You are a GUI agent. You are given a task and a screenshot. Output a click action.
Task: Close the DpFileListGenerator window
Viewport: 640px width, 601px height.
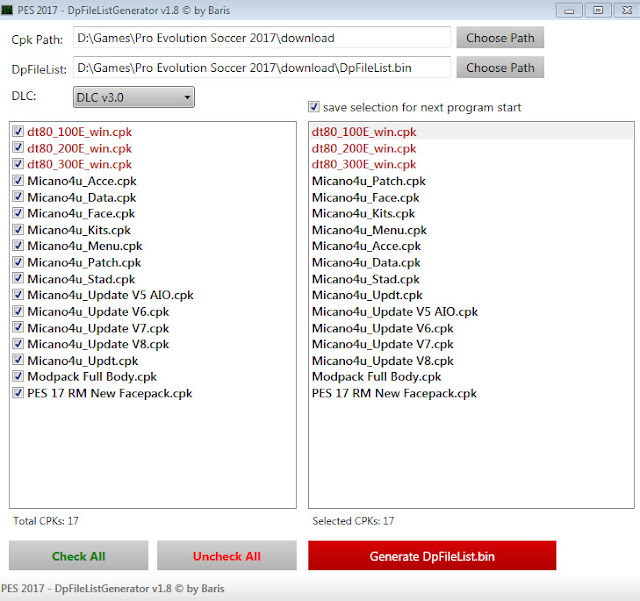[x=627, y=10]
